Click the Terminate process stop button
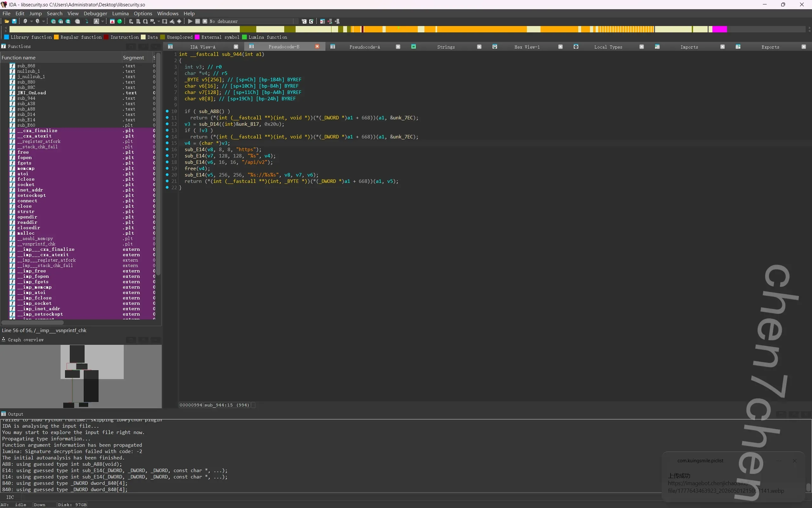The height and width of the screenshot is (508, 812). (x=205, y=21)
